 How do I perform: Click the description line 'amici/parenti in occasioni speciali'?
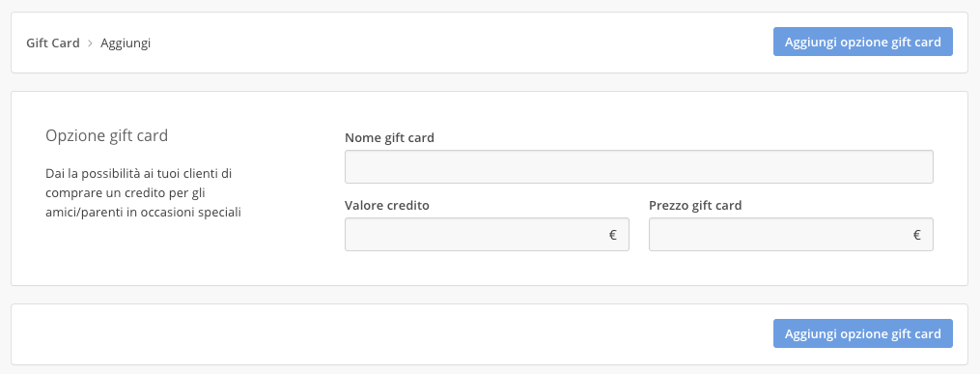click(143, 212)
